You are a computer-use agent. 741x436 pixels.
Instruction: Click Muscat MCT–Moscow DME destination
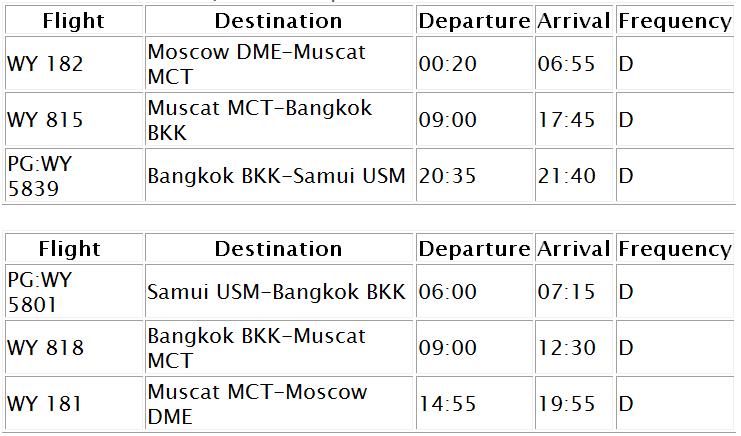coord(279,403)
